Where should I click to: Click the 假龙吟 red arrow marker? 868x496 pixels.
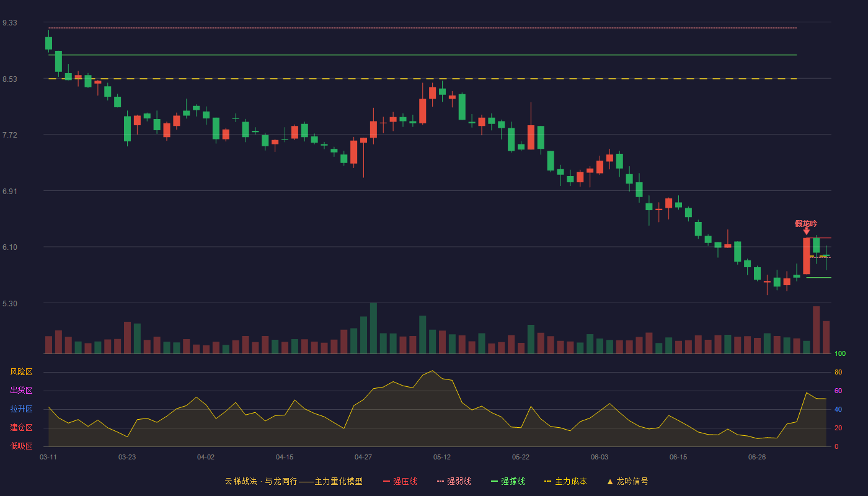tap(807, 231)
